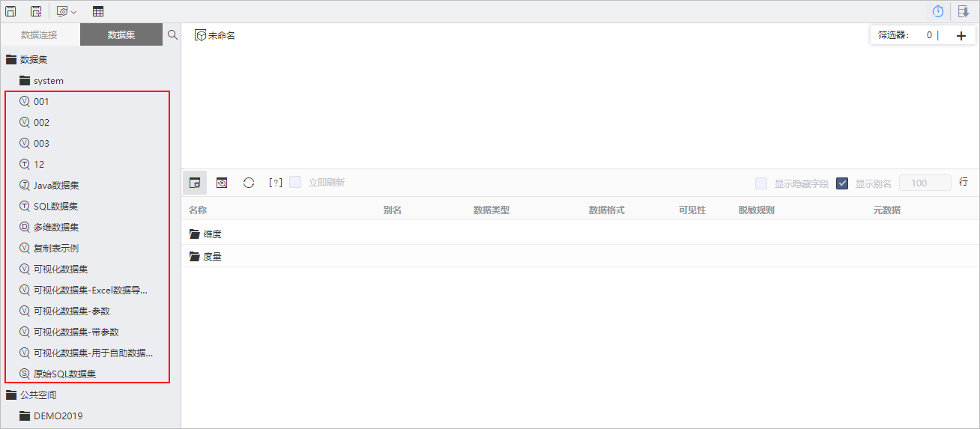Click the table grid icon in the toolbar

click(98, 11)
